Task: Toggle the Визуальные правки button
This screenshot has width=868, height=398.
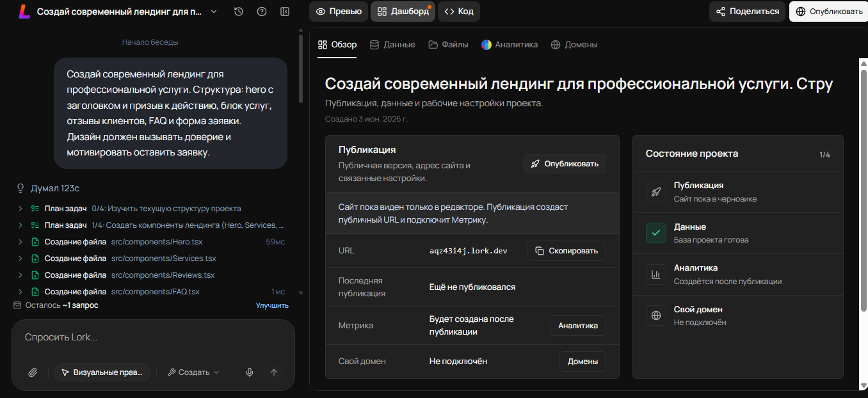Action: [x=102, y=372]
